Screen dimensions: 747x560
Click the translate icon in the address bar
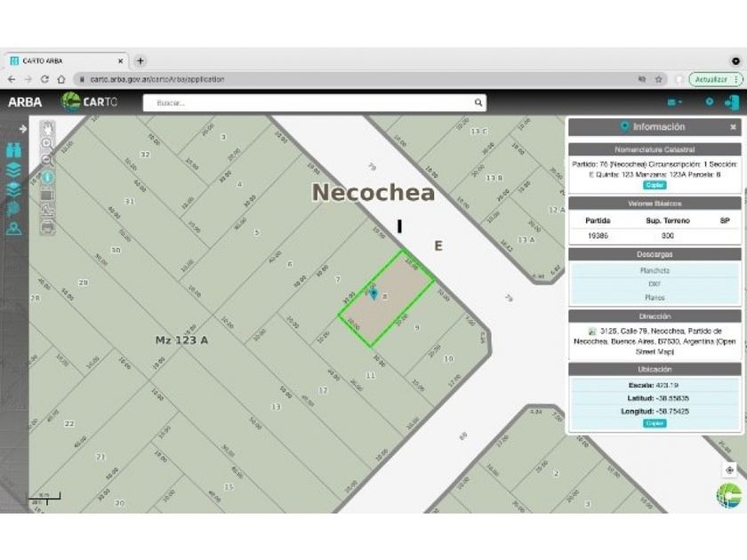[x=642, y=79]
